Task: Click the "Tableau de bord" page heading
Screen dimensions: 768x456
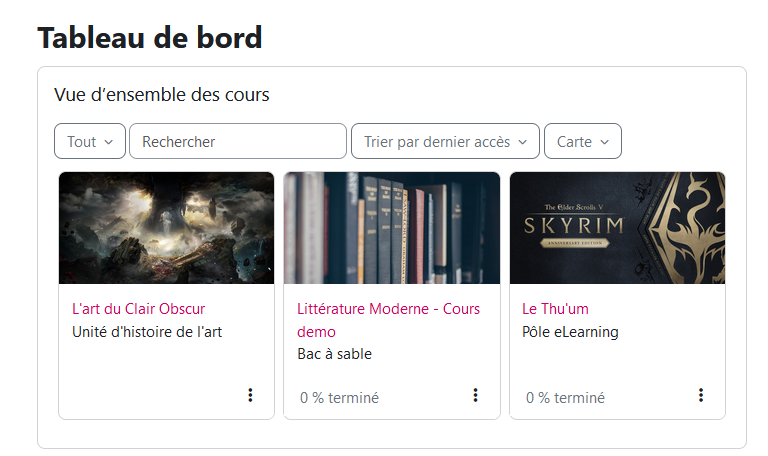Action: (150, 38)
